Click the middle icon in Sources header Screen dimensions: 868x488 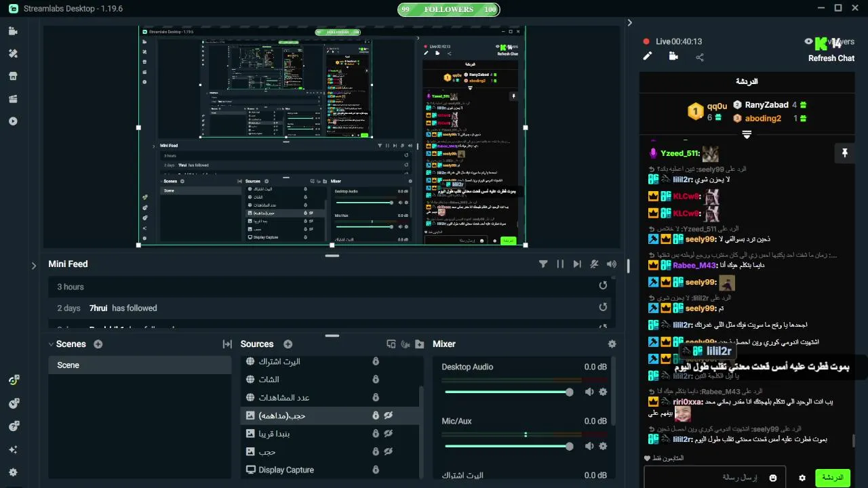(x=405, y=344)
